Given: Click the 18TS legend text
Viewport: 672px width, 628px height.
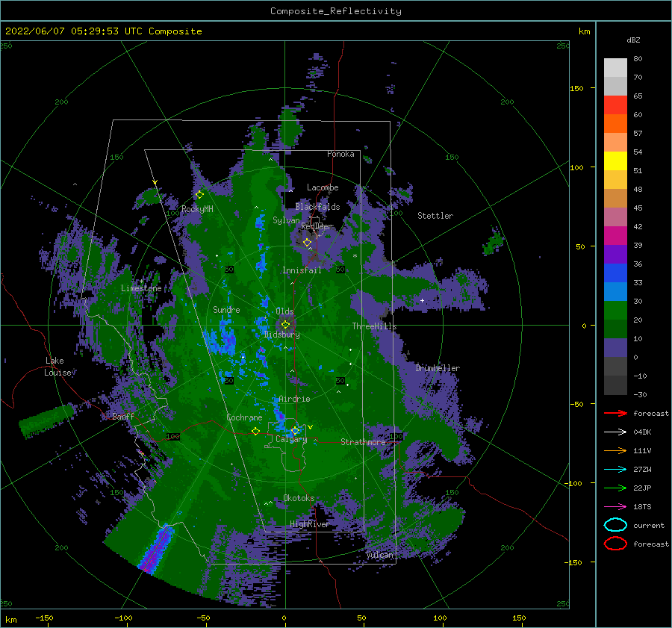Looking at the screenshot, I should 642,507.
